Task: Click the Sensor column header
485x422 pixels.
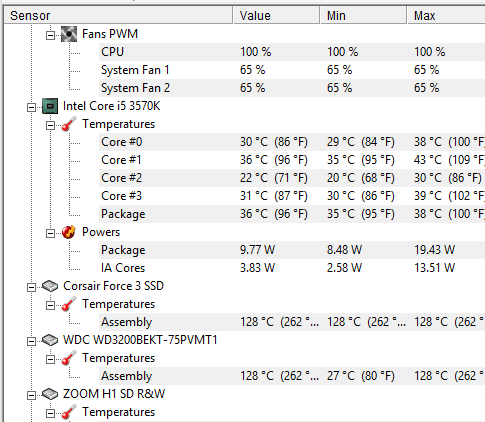Action: (x=118, y=16)
